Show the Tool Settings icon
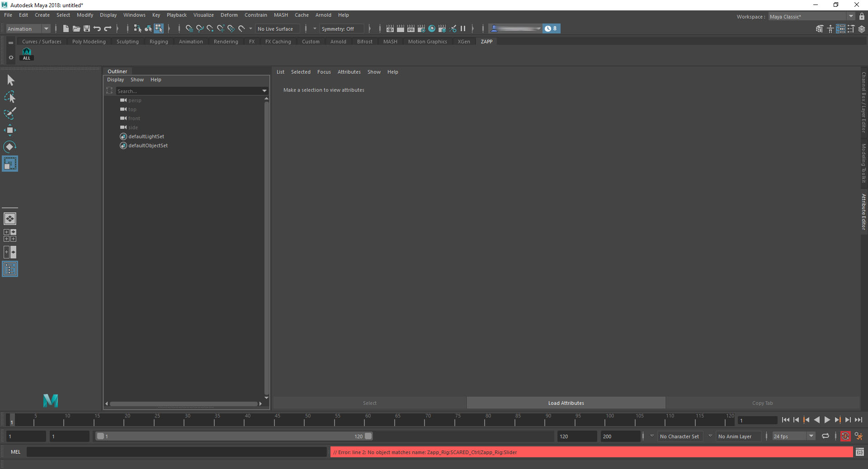Image resolution: width=868 pixels, height=469 pixels. tap(851, 29)
